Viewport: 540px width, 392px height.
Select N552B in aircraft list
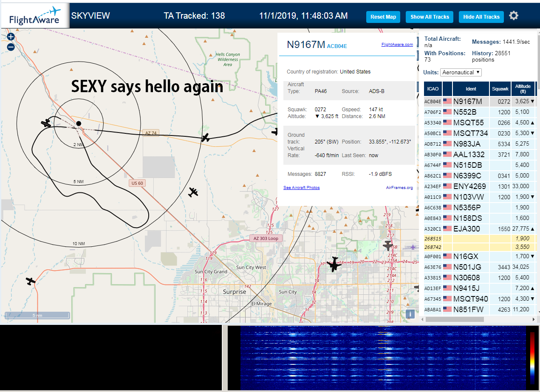pos(480,112)
